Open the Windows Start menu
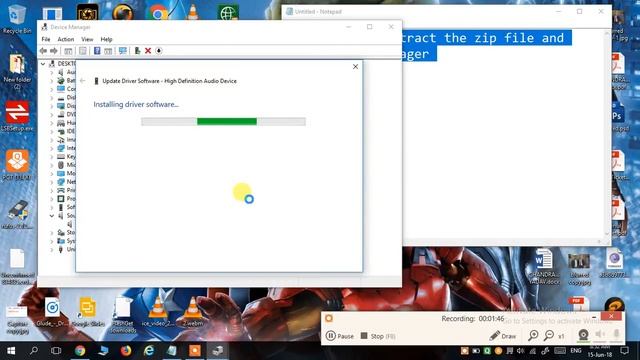The width and height of the screenshot is (640, 360). pos(11,351)
